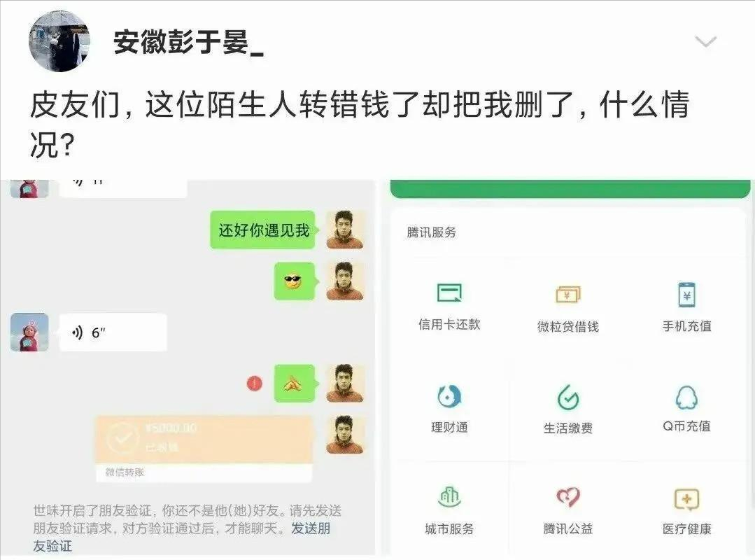Tap the 城市服务 city services icon
Screen dimensions: 755x560
(449, 498)
